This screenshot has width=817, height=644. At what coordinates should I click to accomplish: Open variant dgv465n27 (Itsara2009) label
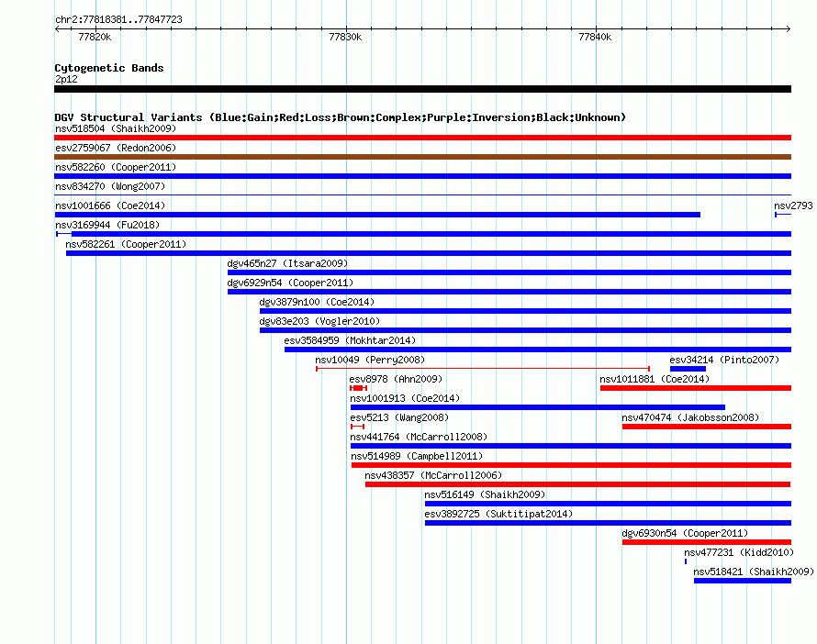tap(287, 263)
